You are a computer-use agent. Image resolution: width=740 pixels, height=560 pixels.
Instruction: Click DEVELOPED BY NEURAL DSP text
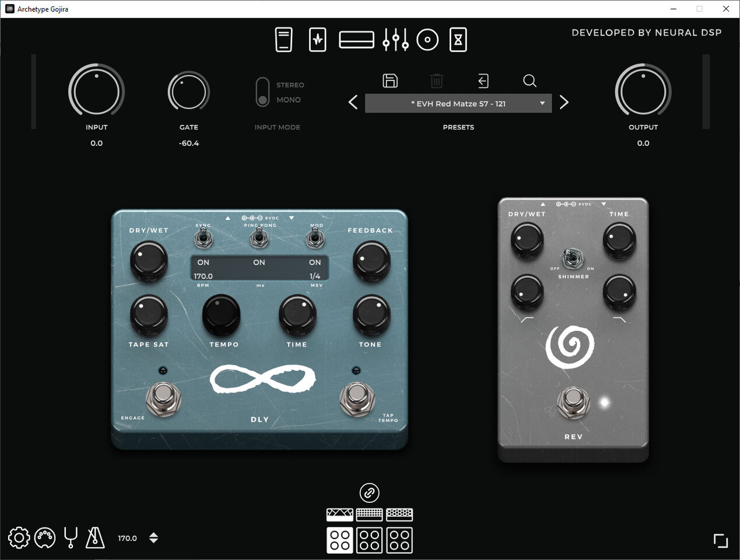point(647,33)
